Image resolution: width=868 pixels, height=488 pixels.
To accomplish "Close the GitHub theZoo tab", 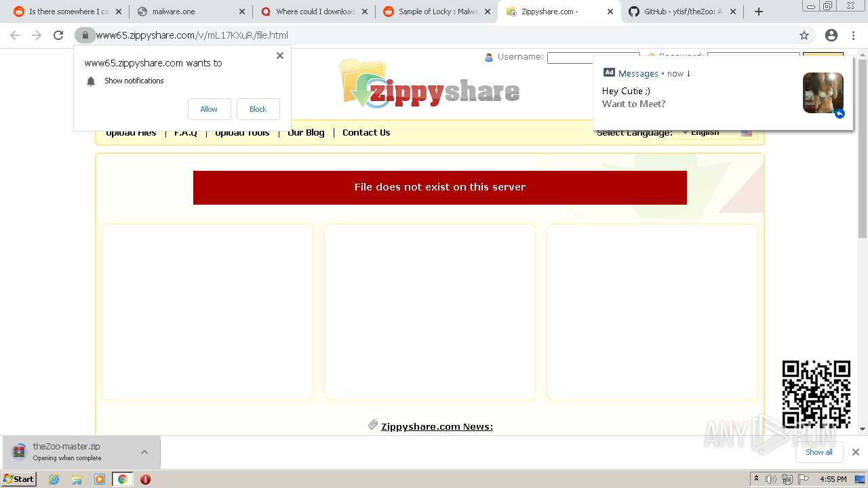I will [x=732, y=12].
